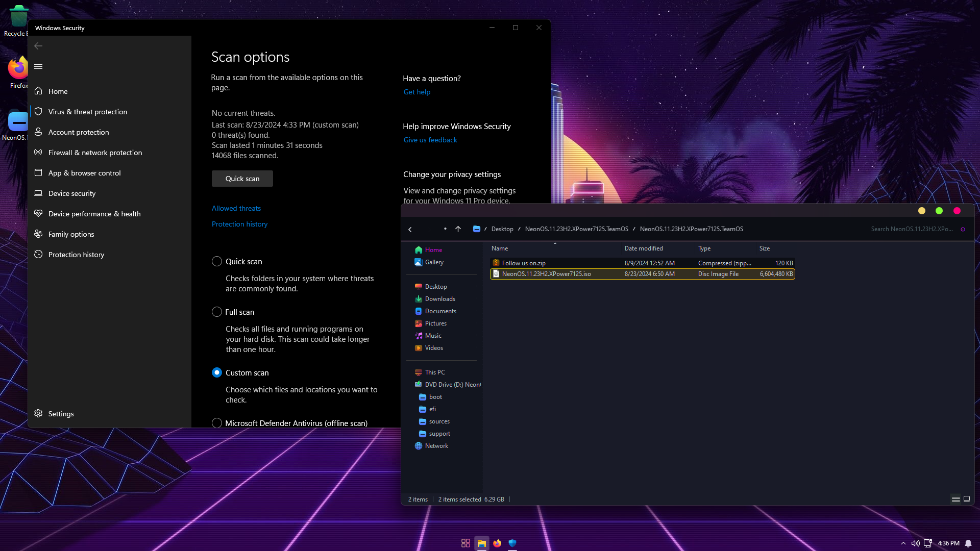
Task: Sort files by the Name column header
Action: click(x=555, y=248)
